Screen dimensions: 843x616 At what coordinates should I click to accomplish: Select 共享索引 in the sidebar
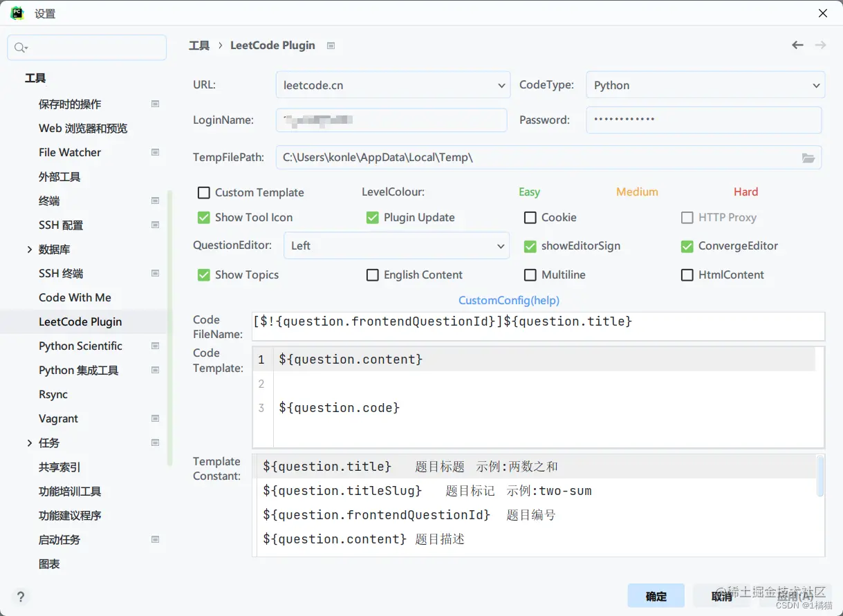coord(59,467)
